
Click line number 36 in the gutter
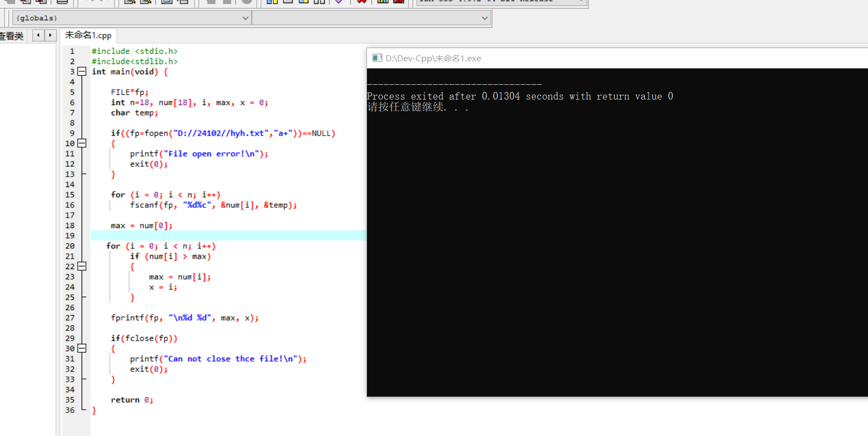(x=70, y=410)
